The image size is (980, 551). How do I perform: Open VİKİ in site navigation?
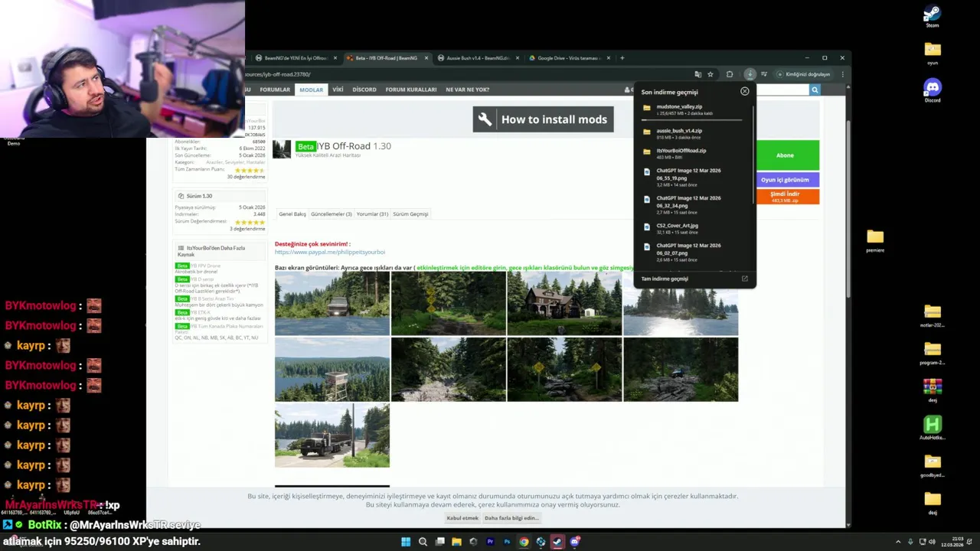[338, 90]
